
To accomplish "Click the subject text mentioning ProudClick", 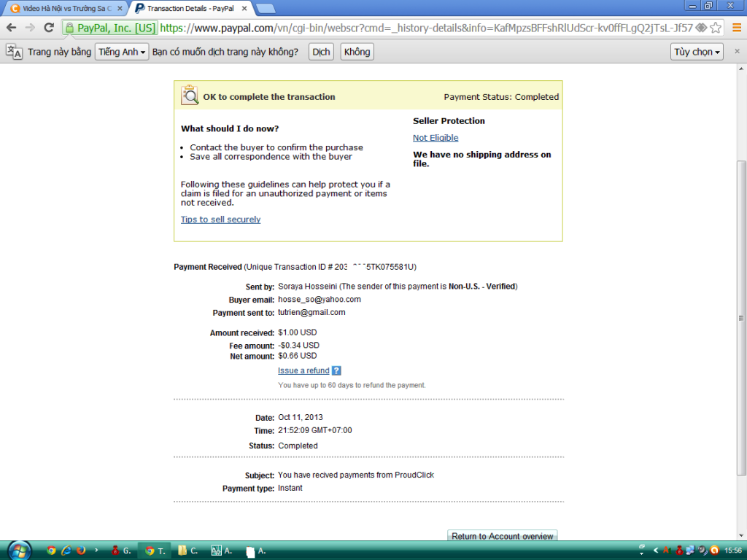I will pos(356,475).
